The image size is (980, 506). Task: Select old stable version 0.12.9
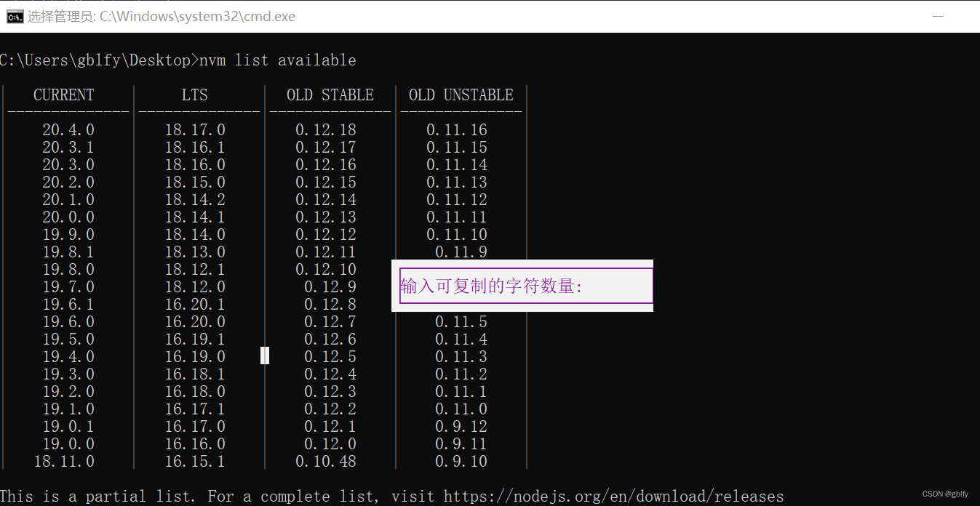click(x=330, y=287)
